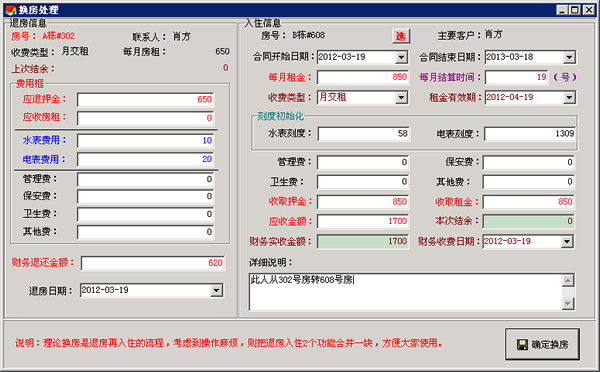The width and height of the screenshot is (600, 372).
Task: Click the 其他费 field in 费用框
Action: tap(145, 232)
